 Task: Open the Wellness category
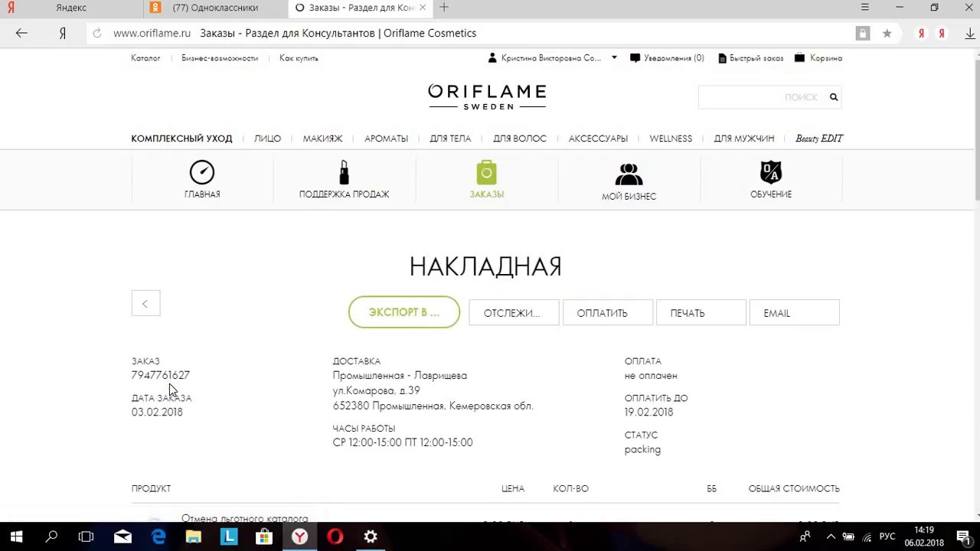[671, 139]
